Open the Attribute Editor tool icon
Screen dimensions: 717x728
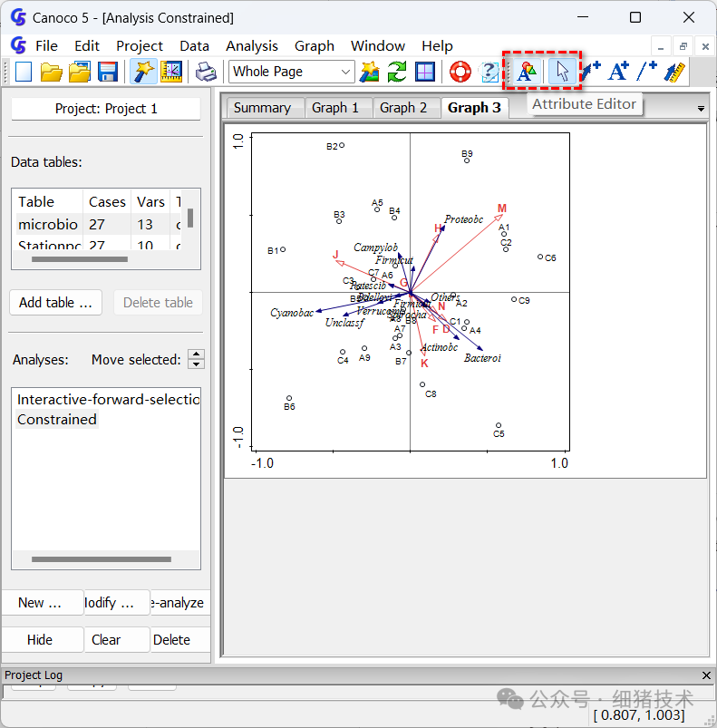coord(527,72)
